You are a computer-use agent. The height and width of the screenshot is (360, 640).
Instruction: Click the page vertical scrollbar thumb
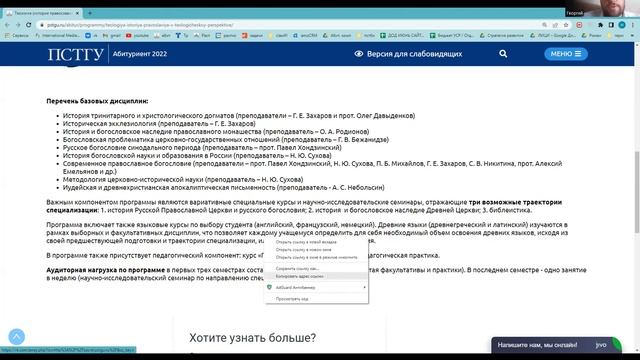pos(637,192)
